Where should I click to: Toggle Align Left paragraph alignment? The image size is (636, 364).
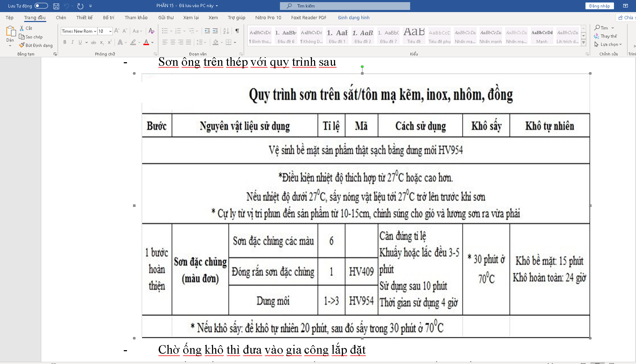click(x=165, y=42)
